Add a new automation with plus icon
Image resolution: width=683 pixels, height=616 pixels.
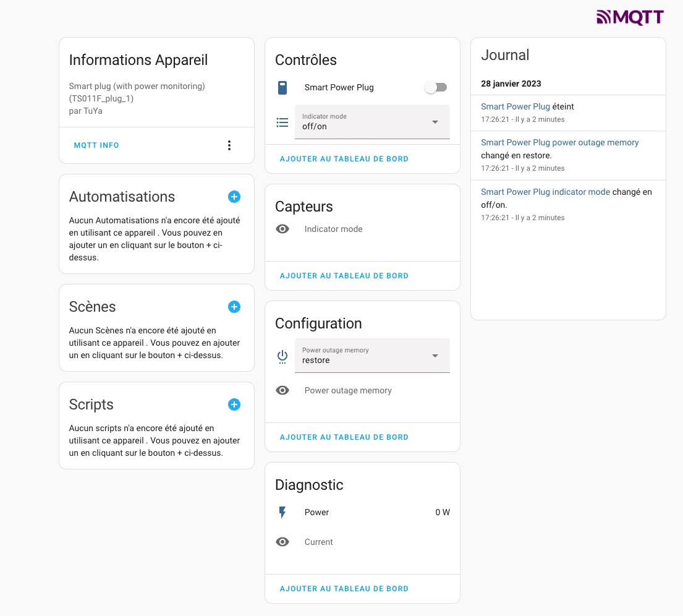234,197
